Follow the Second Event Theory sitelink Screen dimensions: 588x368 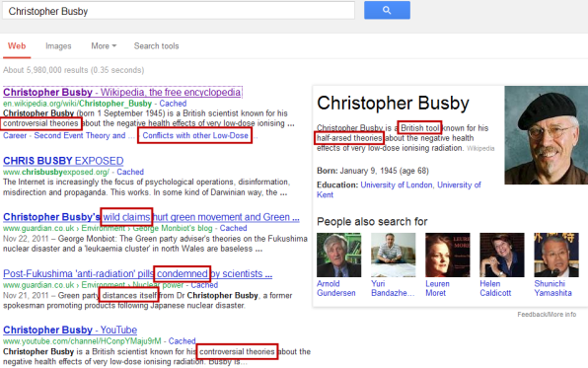pyautogui.click(x=80, y=135)
